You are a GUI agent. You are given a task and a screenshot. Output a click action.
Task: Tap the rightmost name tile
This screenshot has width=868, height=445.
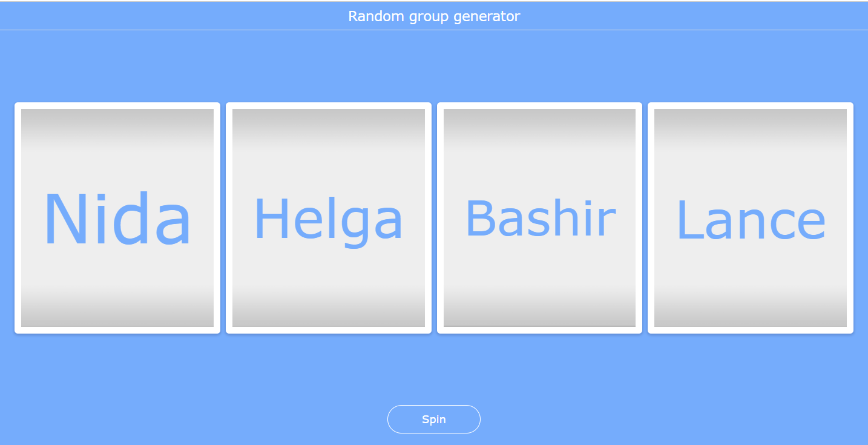750,218
